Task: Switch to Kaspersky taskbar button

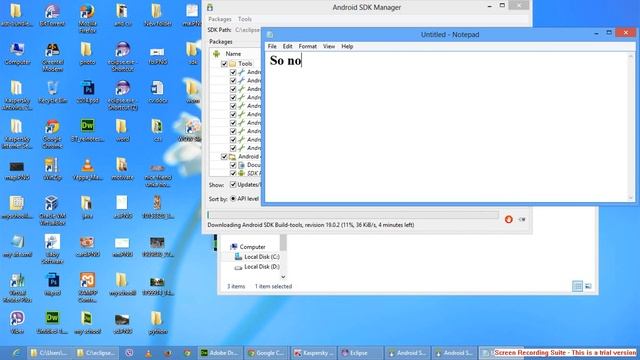Action: click(x=313, y=353)
